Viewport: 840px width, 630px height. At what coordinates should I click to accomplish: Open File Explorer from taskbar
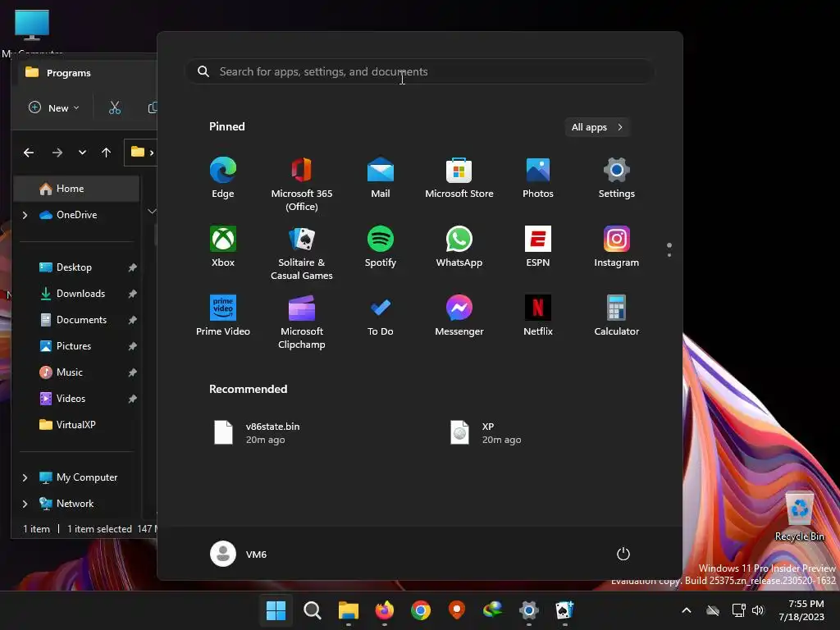(x=348, y=610)
